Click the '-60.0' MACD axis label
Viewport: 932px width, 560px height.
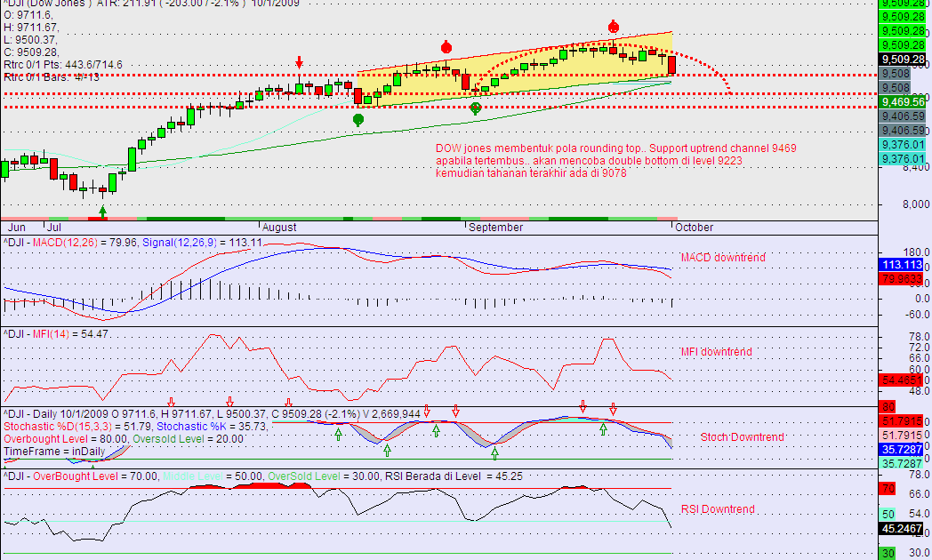click(x=916, y=314)
